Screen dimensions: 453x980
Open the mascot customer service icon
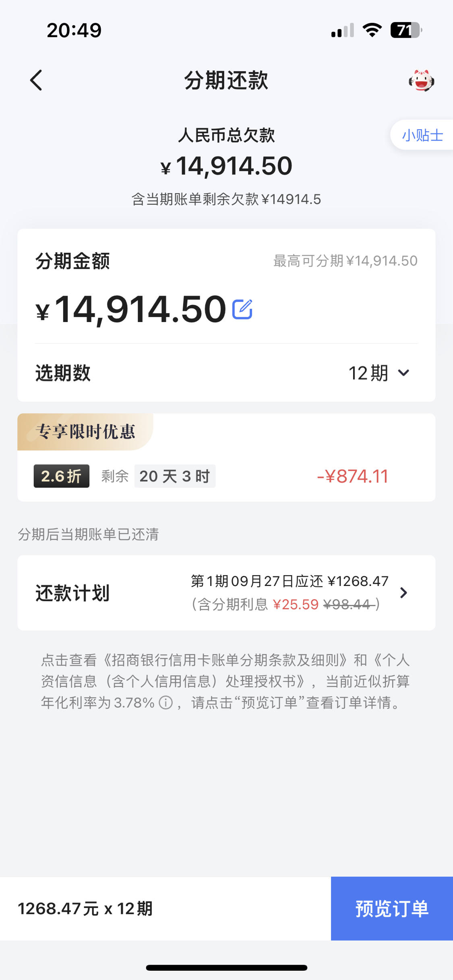pyautogui.click(x=422, y=80)
